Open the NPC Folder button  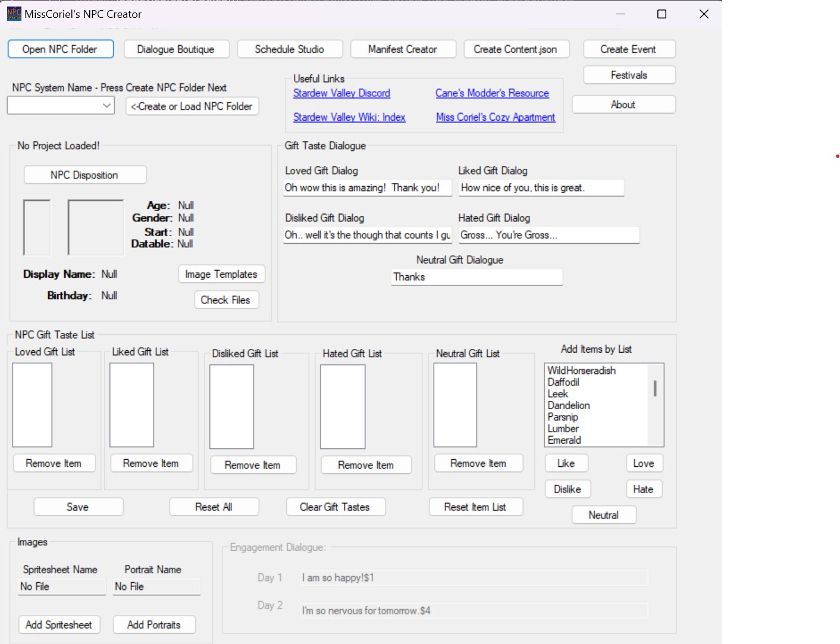click(x=61, y=49)
